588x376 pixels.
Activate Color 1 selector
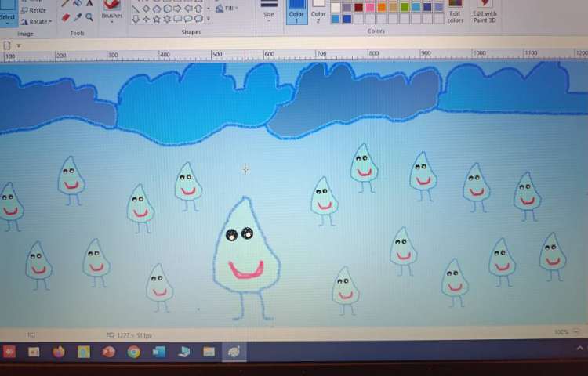pos(296,11)
